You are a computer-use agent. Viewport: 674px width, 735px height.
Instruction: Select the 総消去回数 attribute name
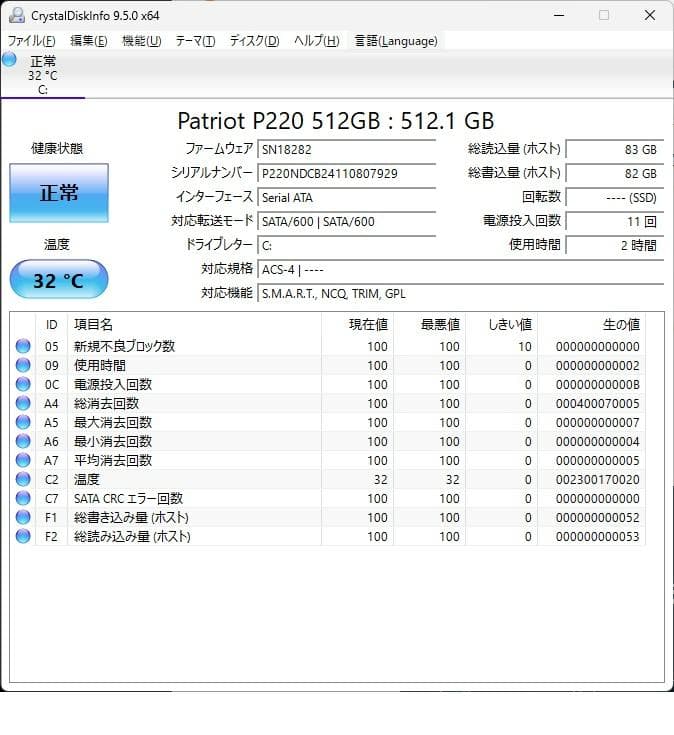coord(106,404)
